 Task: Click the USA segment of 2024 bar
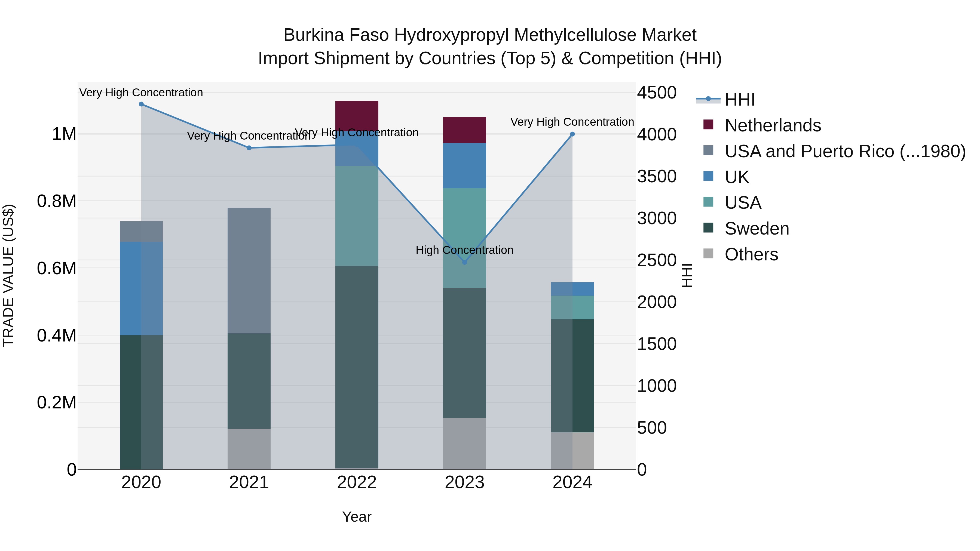pyautogui.click(x=572, y=308)
